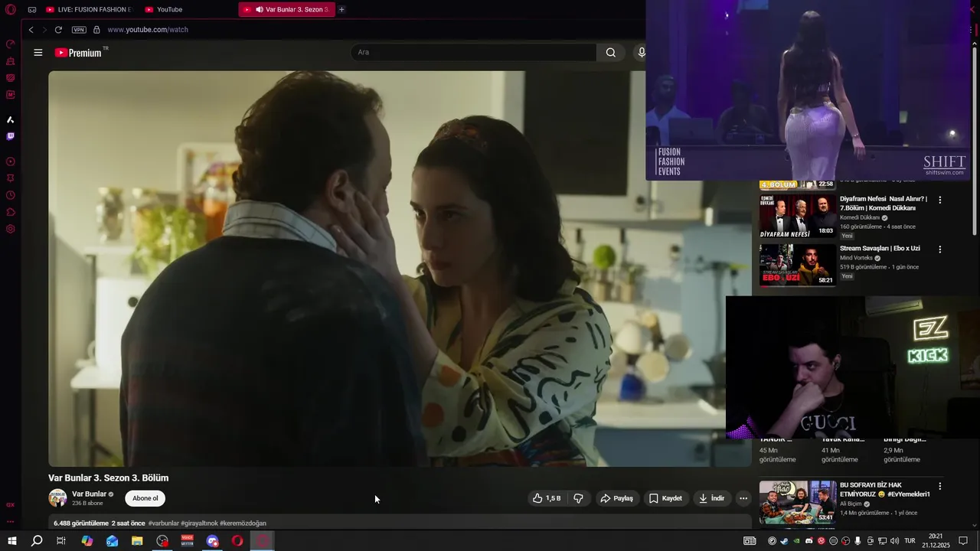Open Diyafram Nefesi video thumbnail
The image size is (980, 551).
[797, 217]
